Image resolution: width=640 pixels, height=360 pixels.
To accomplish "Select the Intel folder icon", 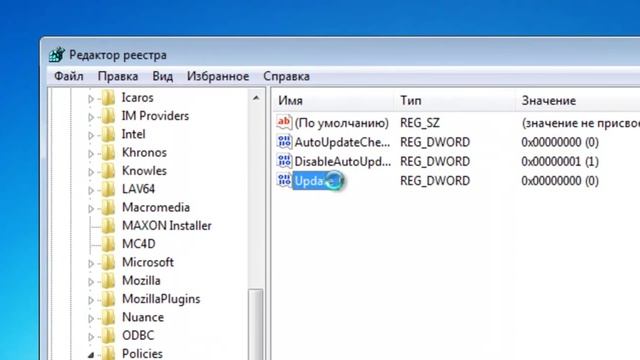I will [108, 134].
